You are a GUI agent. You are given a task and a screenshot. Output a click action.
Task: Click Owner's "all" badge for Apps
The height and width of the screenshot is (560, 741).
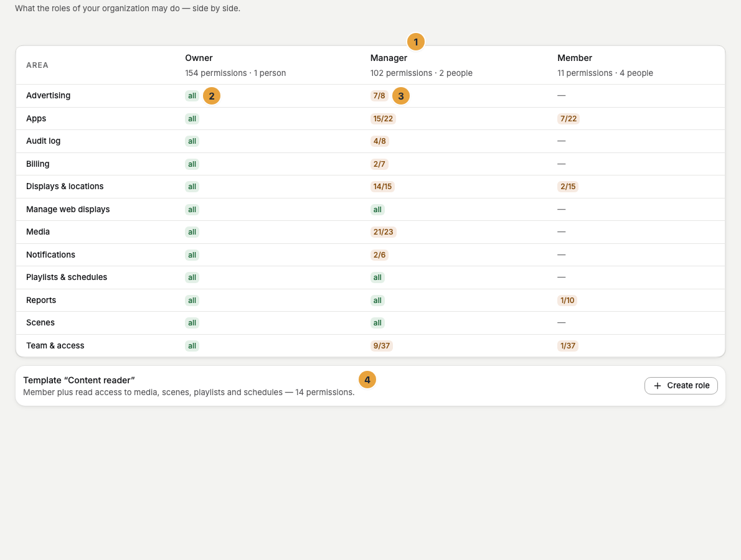click(x=192, y=118)
